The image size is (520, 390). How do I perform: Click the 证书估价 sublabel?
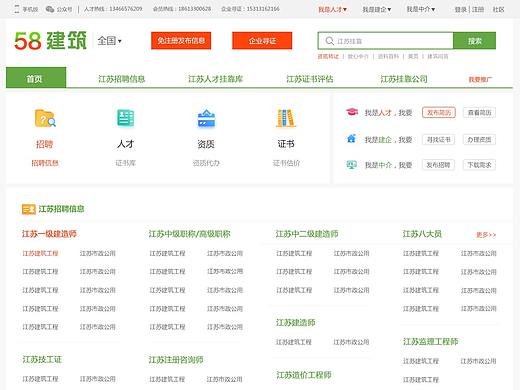point(286,163)
